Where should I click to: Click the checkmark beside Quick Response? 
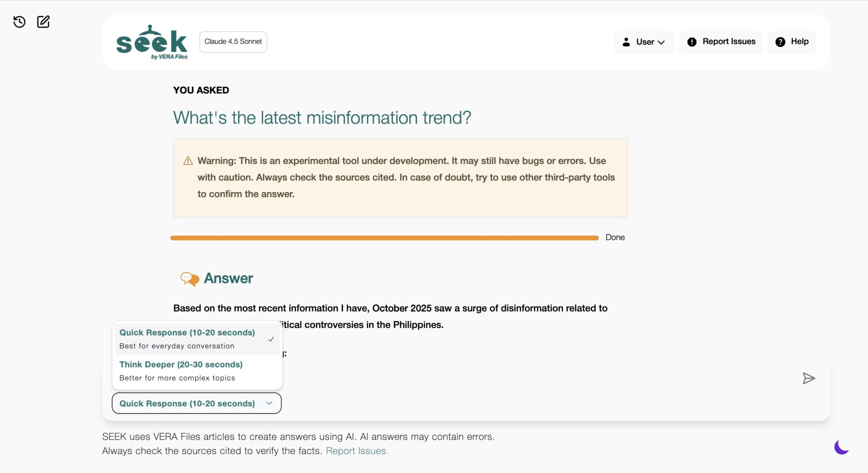pyautogui.click(x=271, y=339)
